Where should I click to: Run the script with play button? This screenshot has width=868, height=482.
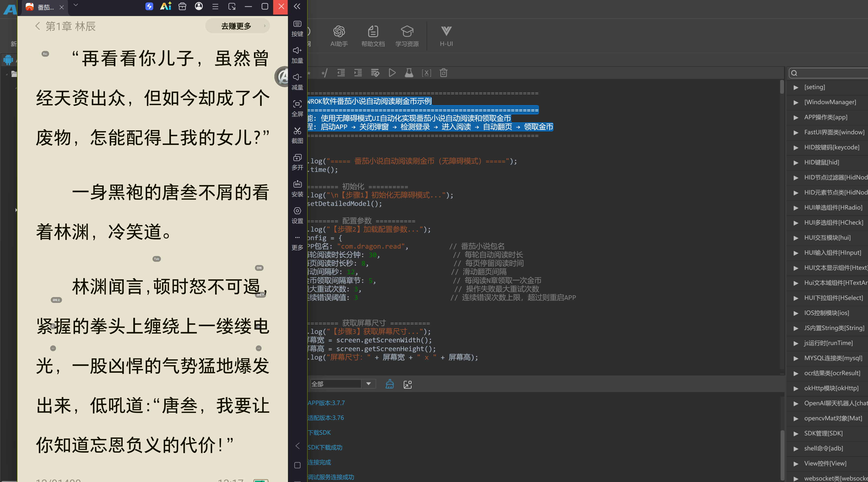pyautogui.click(x=392, y=73)
